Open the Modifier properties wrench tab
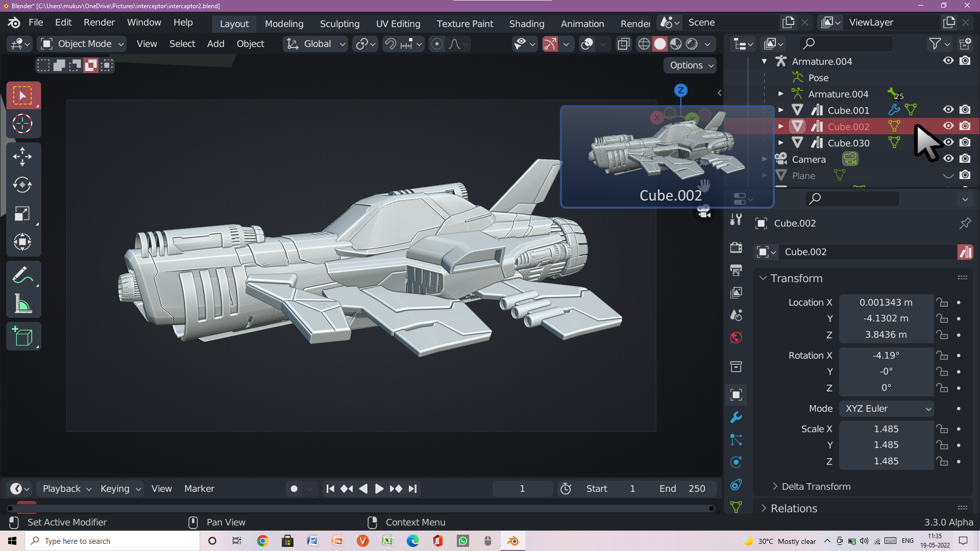The width and height of the screenshot is (980, 551). (x=736, y=417)
